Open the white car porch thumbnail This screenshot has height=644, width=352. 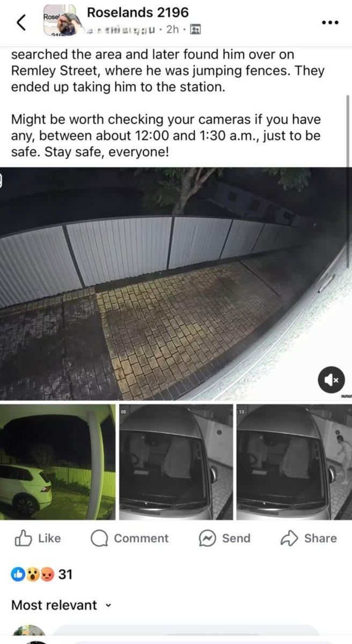click(x=57, y=462)
